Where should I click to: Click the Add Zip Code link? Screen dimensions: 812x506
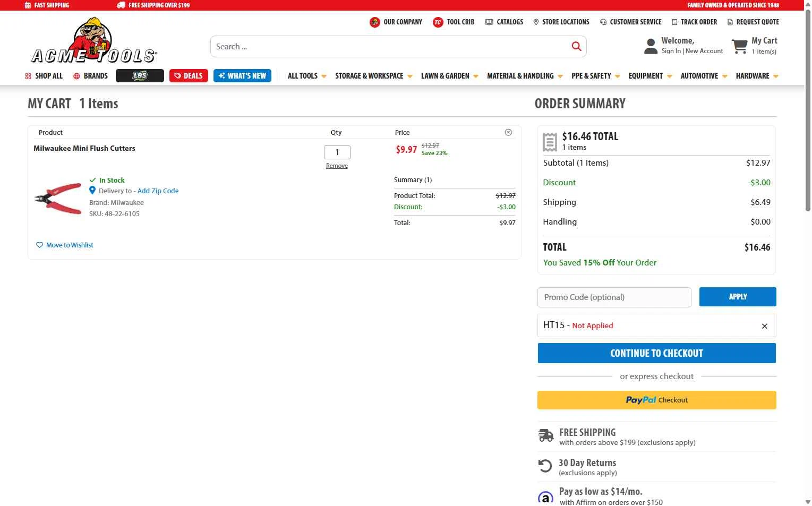158,191
